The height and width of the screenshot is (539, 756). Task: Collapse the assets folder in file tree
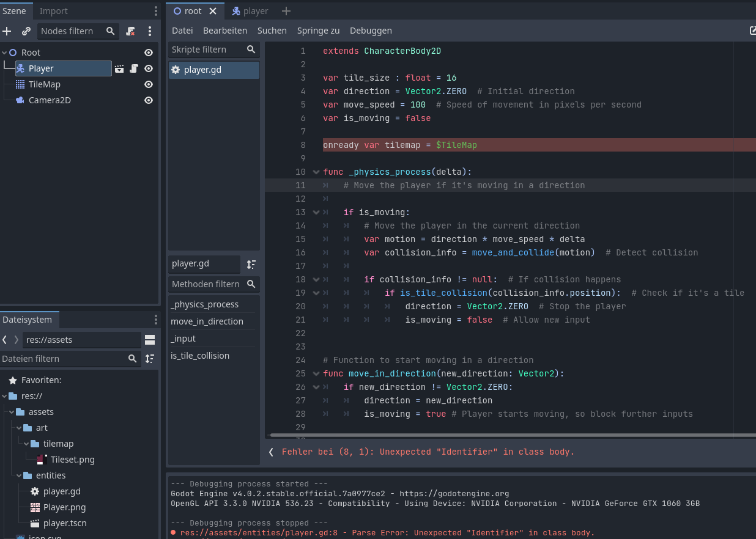tap(12, 412)
